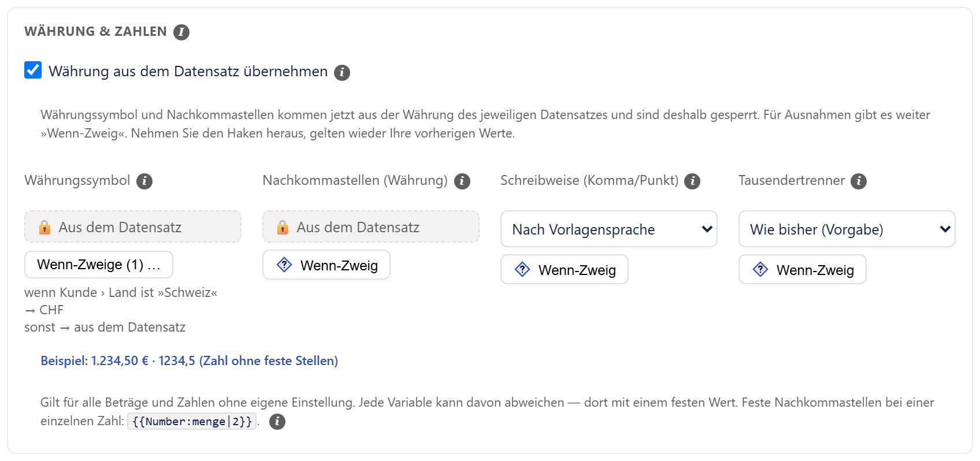Click the Tausendertrenner info icon
The image size is (980, 461).
click(859, 181)
